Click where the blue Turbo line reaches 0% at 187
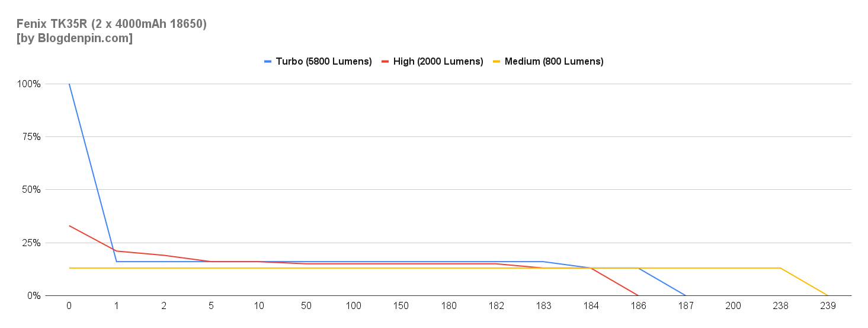 point(686,295)
